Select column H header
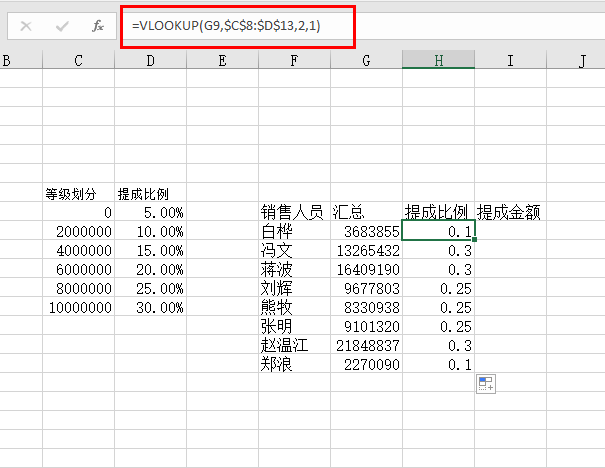The height and width of the screenshot is (468, 605). pyautogui.click(x=438, y=62)
